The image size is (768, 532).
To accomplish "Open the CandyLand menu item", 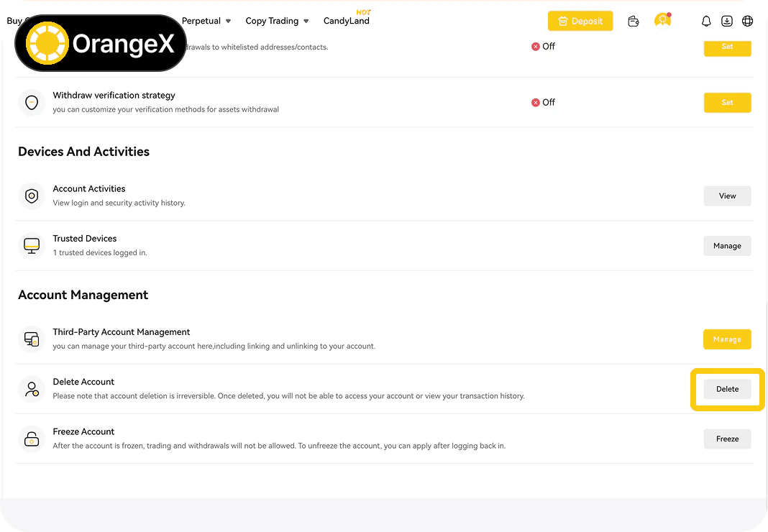I will (347, 21).
